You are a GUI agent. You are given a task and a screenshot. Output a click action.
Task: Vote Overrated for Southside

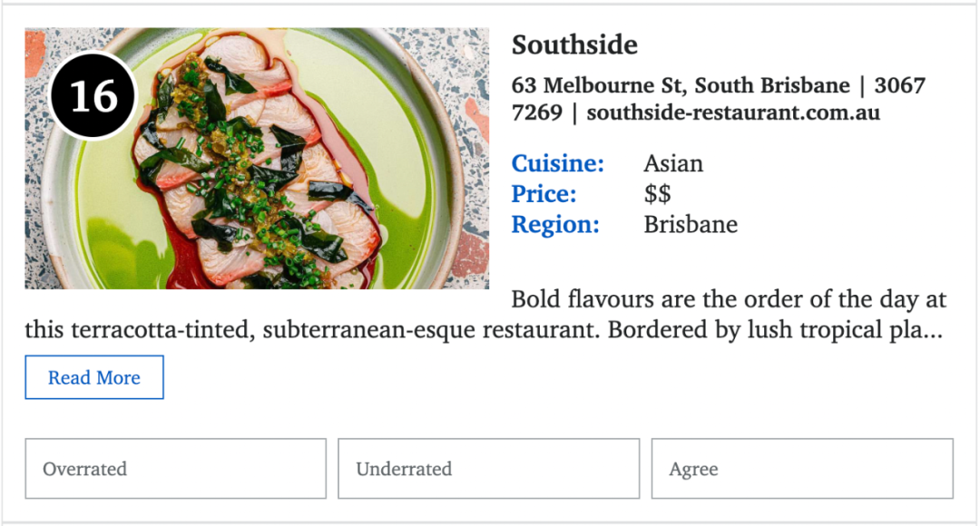[176, 469]
